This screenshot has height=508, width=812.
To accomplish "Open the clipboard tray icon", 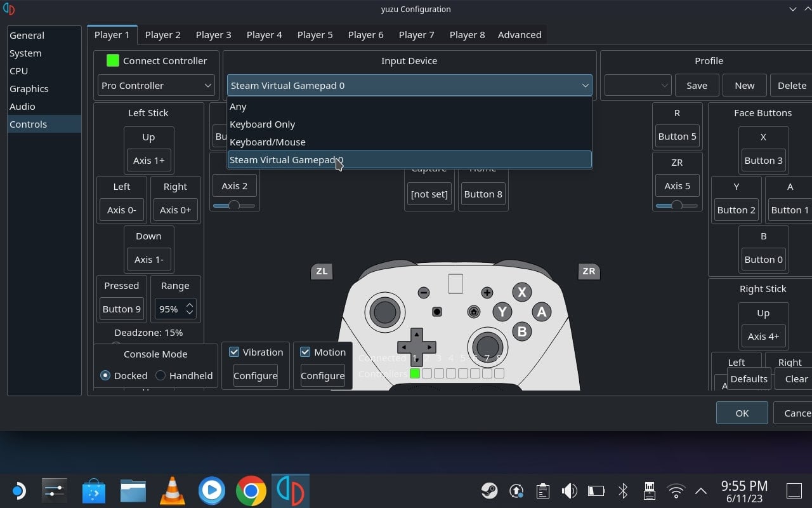I will pyautogui.click(x=542, y=490).
